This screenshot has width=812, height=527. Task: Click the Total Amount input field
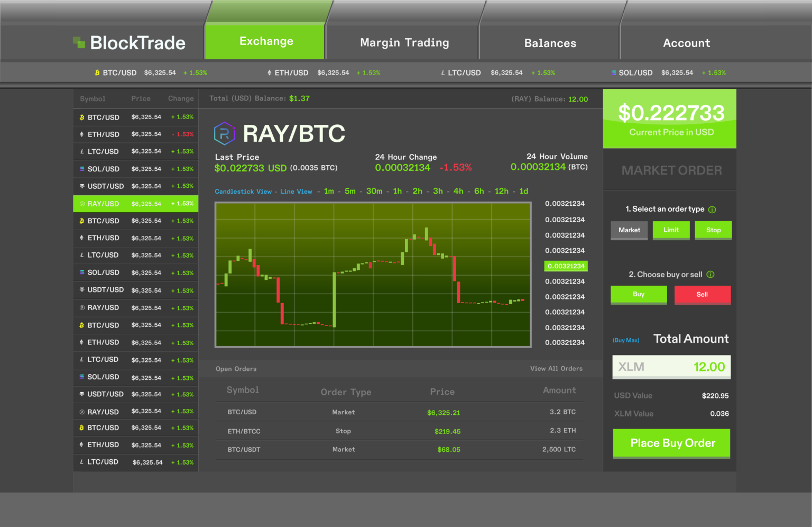click(671, 367)
